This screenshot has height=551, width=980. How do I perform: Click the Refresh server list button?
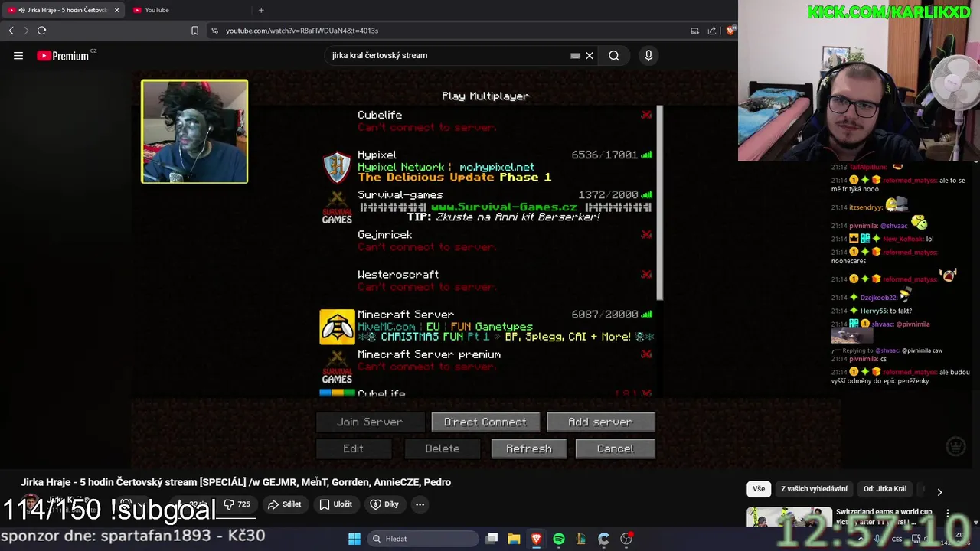point(528,448)
